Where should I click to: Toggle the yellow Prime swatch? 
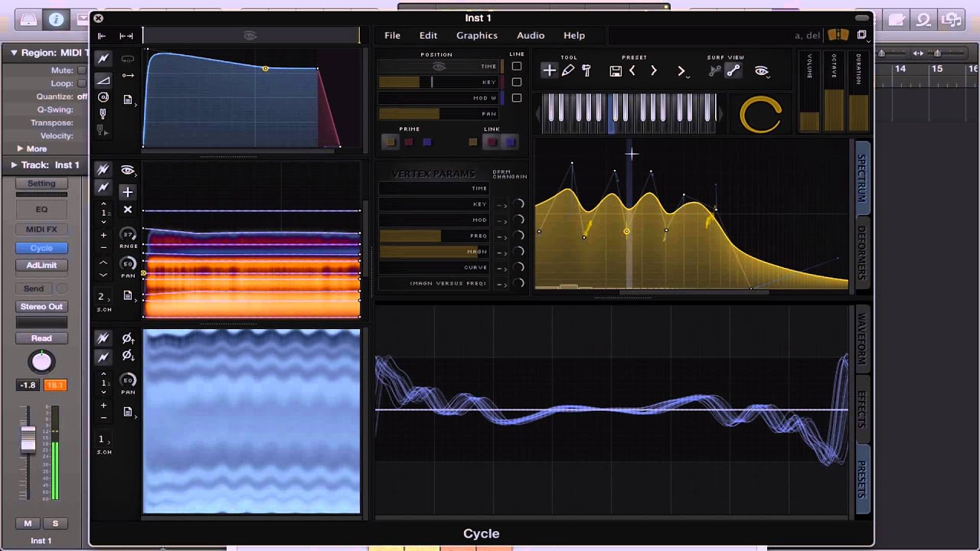click(390, 142)
